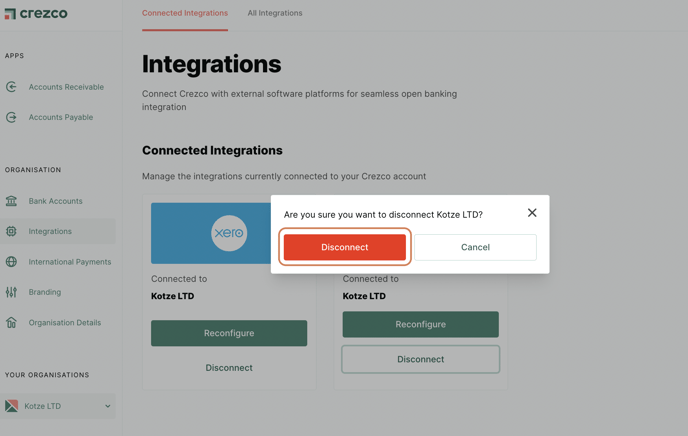Click the Organisation Details house icon
688x436 pixels.
click(11, 323)
